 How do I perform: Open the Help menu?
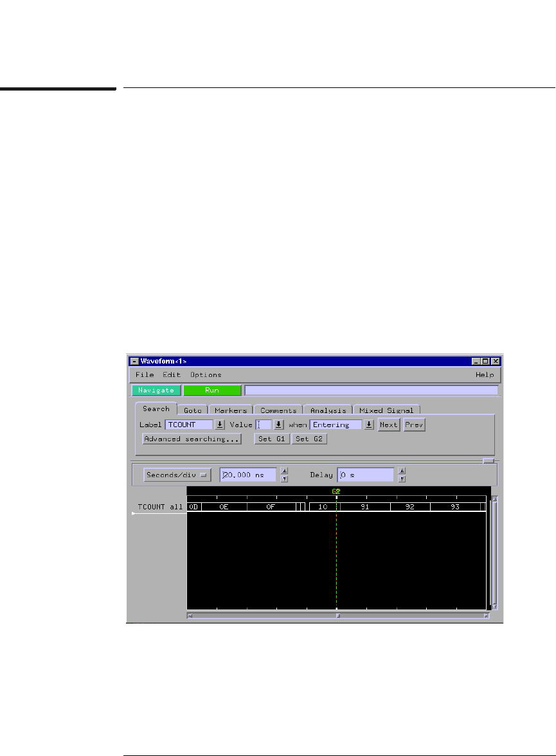click(x=485, y=374)
